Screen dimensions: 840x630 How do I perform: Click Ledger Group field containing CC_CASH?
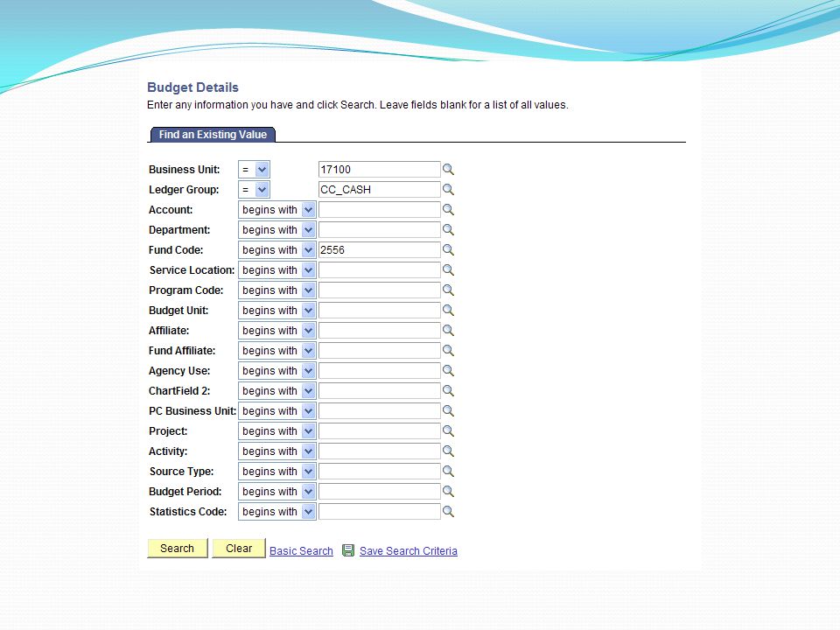tap(379, 190)
